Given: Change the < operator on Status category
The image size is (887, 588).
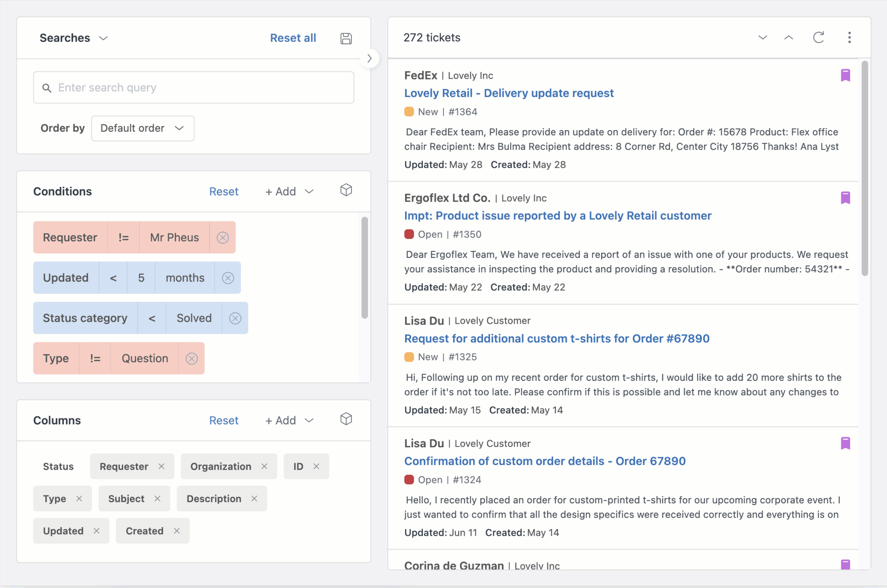Looking at the screenshot, I should (151, 318).
